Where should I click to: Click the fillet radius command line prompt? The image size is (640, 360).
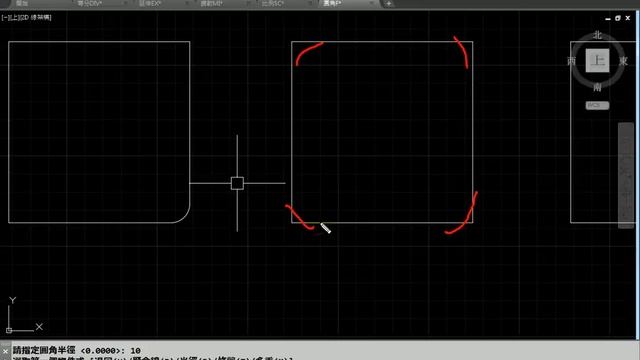click(x=77, y=350)
